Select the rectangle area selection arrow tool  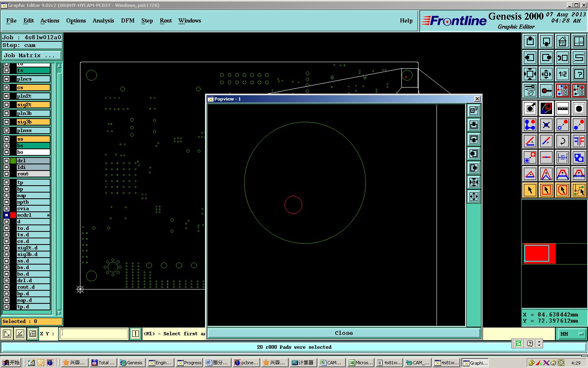[546, 190]
